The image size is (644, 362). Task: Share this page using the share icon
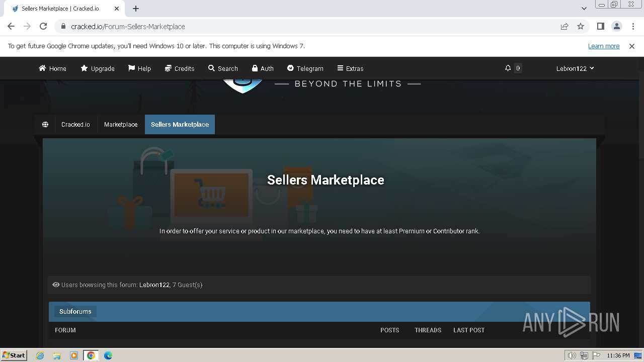pos(565,26)
